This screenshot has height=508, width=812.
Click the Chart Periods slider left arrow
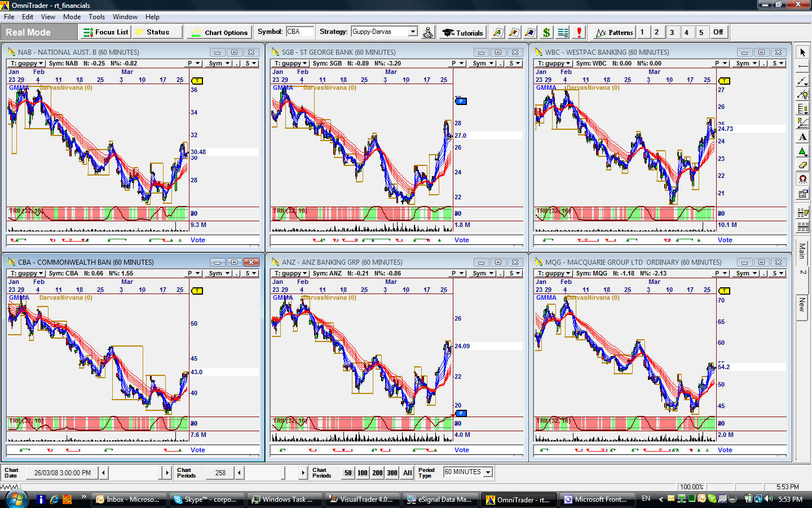tap(240, 472)
